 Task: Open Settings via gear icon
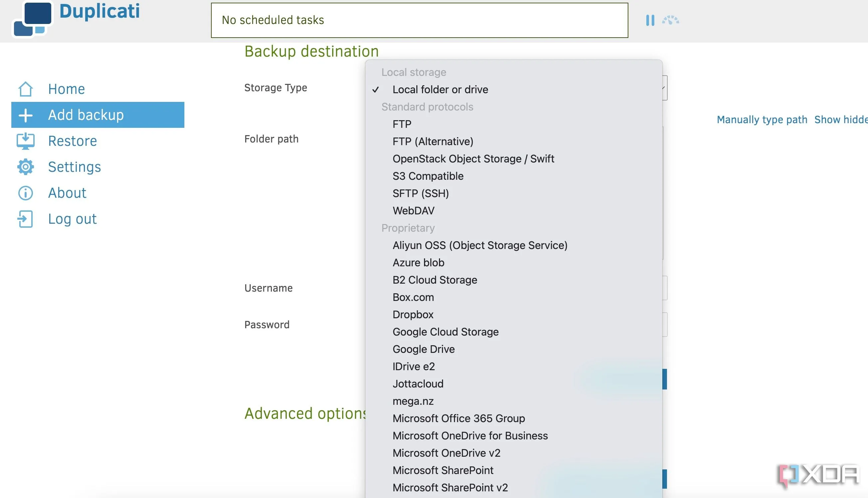[26, 167]
